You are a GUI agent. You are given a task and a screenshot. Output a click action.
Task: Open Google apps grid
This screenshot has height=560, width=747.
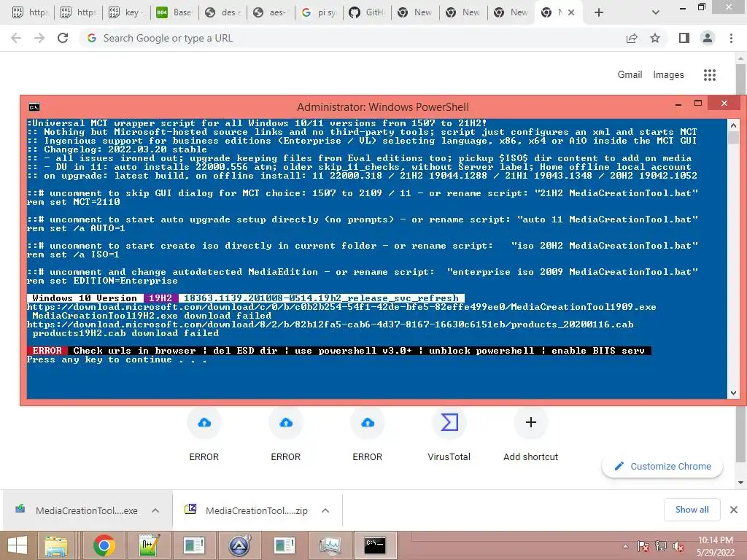pos(710,75)
